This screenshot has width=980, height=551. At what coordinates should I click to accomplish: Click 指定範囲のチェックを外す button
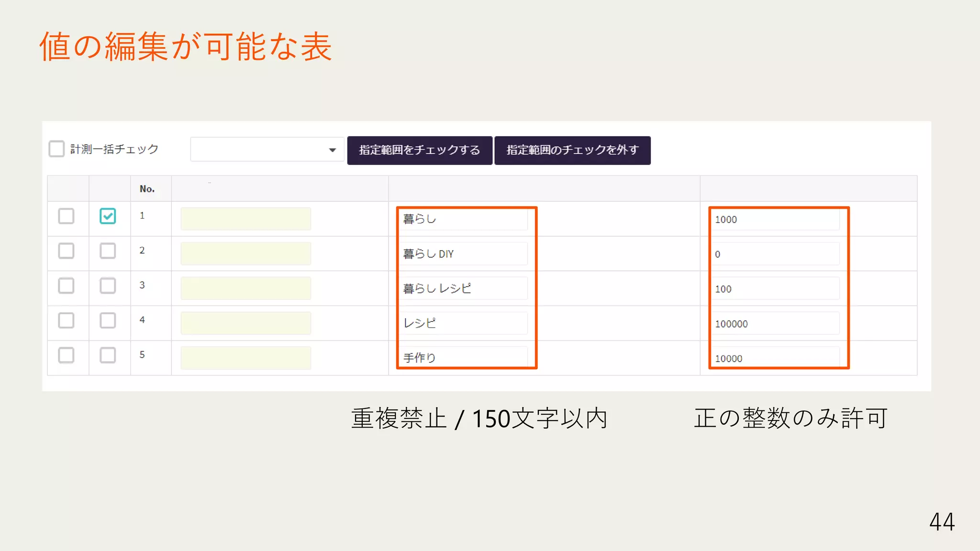click(x=572, y=150)
